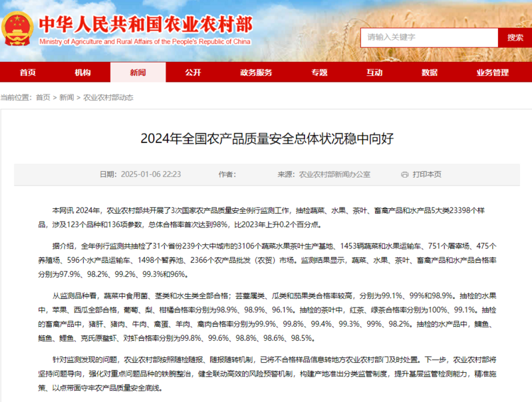532x402 pixels.
Task: Open the 机构 navigation menu item
Action: coord(82,72)
